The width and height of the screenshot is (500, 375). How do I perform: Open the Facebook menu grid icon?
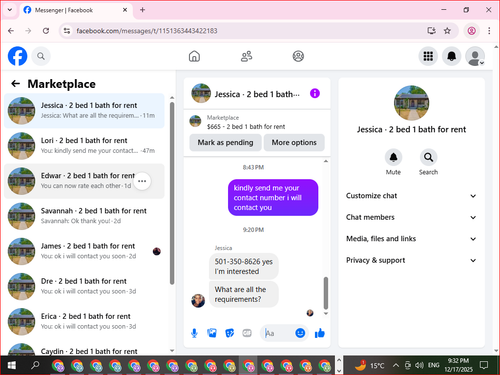tap(428, 56)
